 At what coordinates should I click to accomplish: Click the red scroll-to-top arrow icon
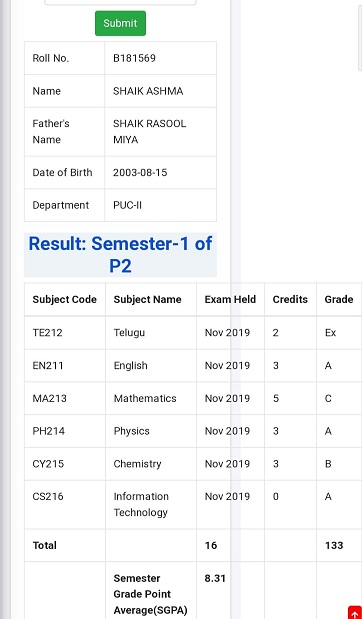pos(355,612)
